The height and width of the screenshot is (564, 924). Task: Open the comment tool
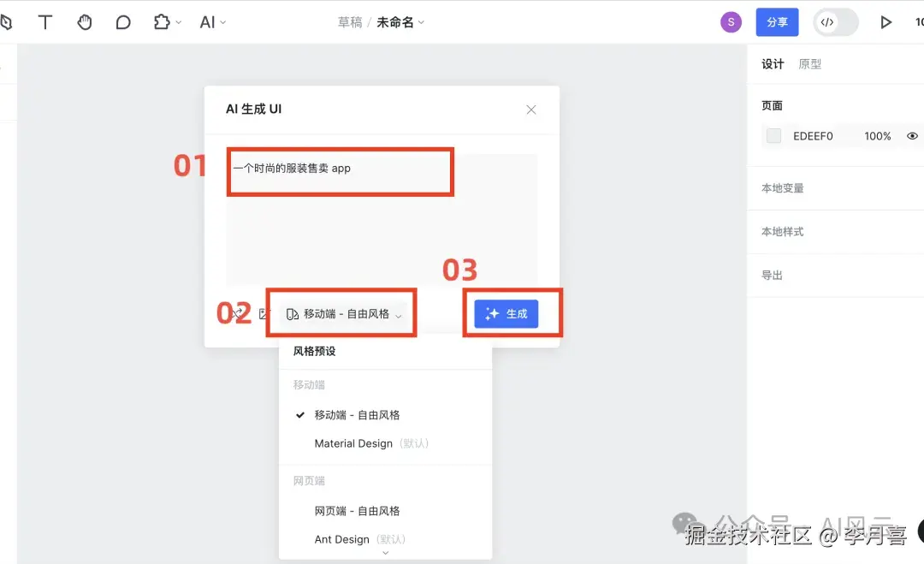(x=123, y=21)
